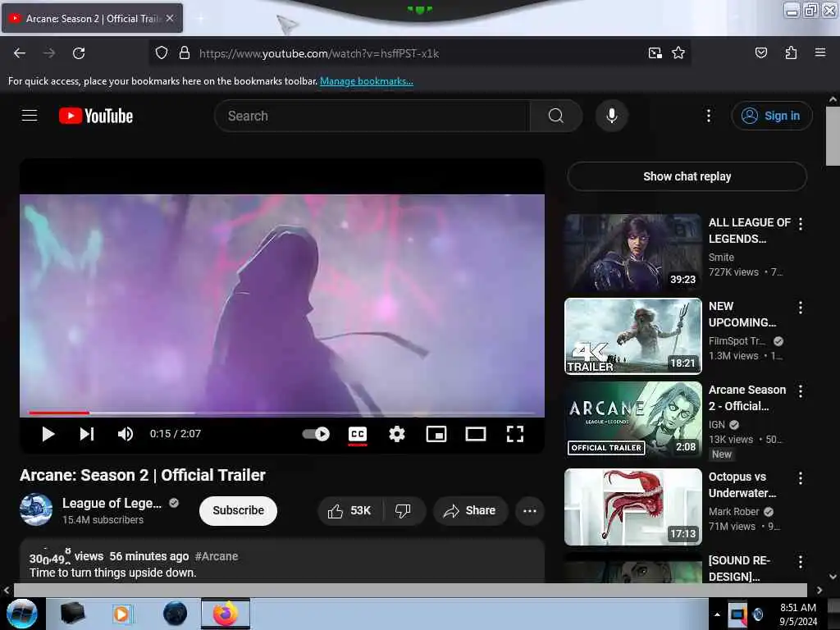Open IGN Arcane Season 2 thumbnail
Image resolution: width=840 pixels, height=630 pixels.
coord(632,419)
